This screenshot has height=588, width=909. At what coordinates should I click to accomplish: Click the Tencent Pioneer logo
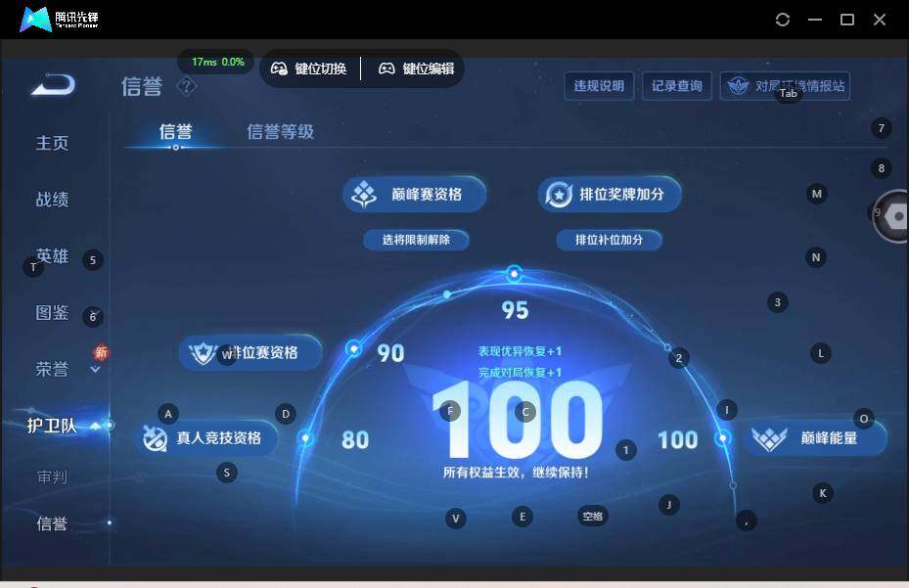33,19
